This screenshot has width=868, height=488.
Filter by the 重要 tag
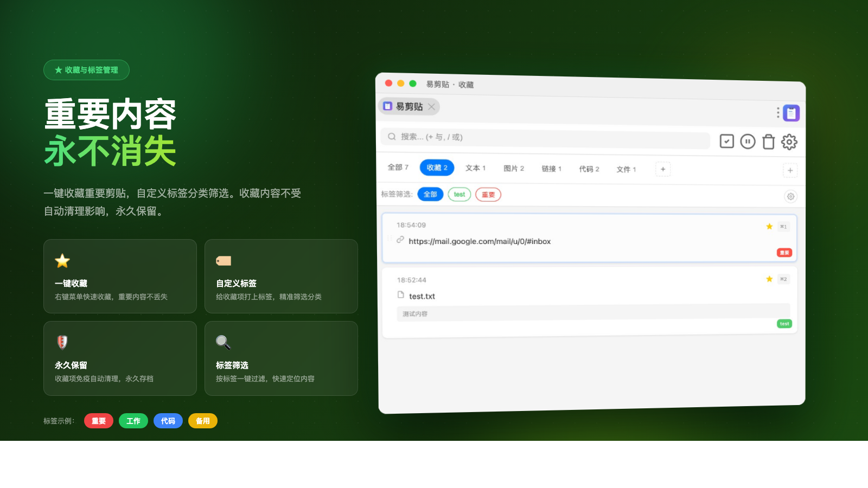[488, 195]
